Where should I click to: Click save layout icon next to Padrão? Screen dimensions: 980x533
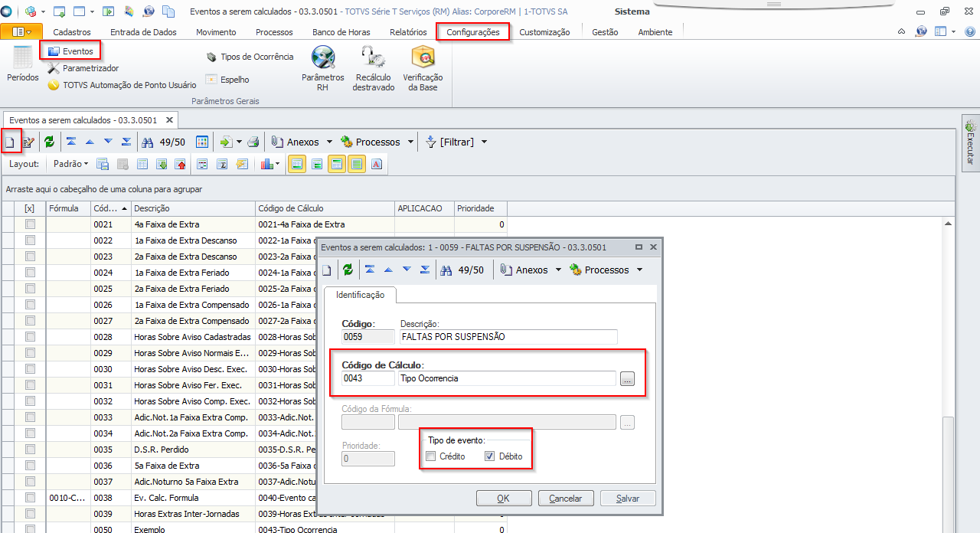click(x=103, y=164)
